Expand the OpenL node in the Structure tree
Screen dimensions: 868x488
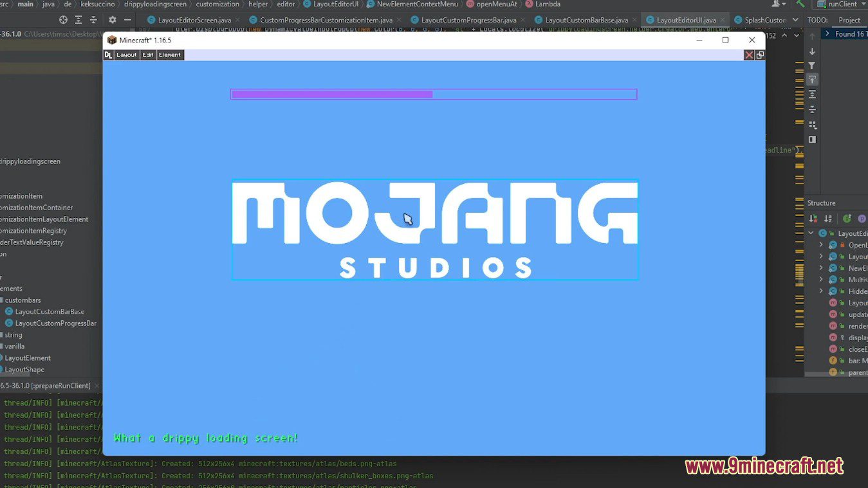pyautogui.click(x=821, y=245)
